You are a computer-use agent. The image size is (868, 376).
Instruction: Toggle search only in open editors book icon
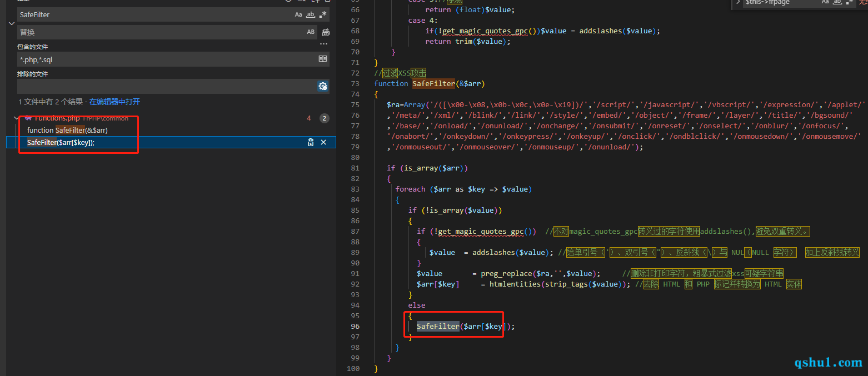(323, 59)
